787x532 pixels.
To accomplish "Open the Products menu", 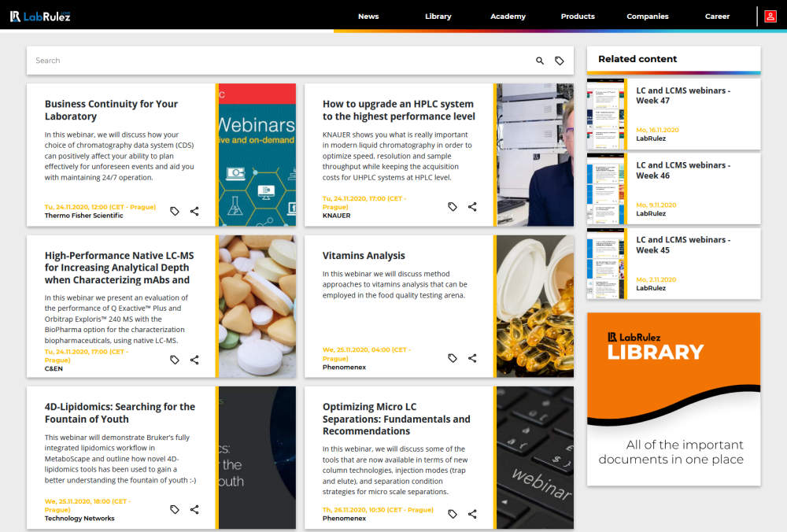I will coord(578,17).
